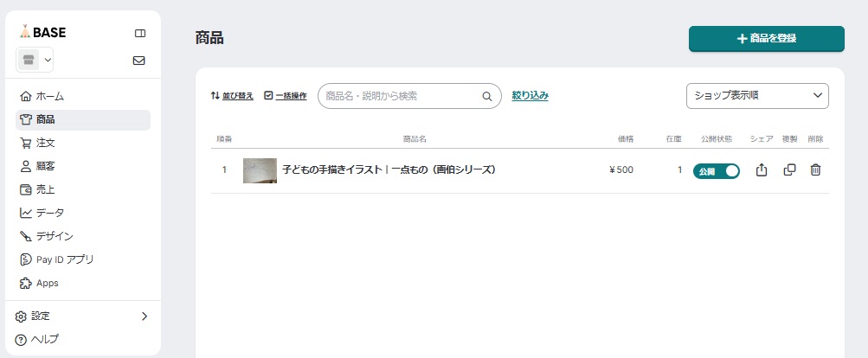This screenshot has height=358, width=868.
Task: Open the shop switcher dropdown
Action: [x=35, y=60]
